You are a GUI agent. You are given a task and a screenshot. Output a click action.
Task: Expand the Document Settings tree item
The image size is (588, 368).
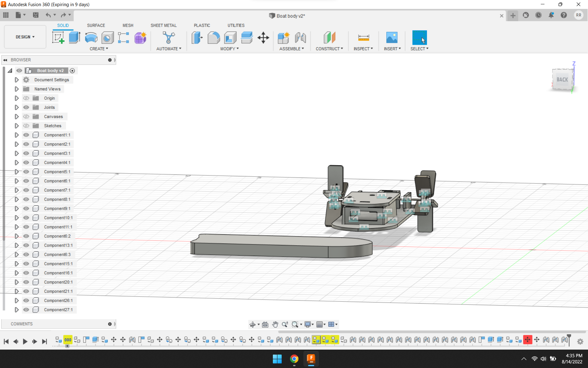[17, 80]
